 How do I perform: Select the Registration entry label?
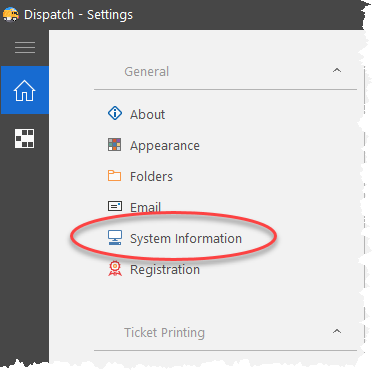pyautogui.click(x=165, y=270)
